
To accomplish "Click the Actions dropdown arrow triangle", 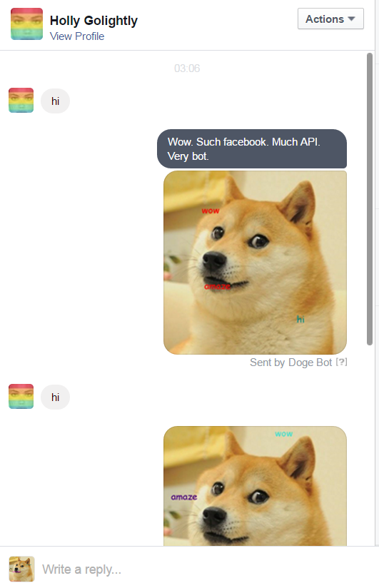I will pos(351,19).
